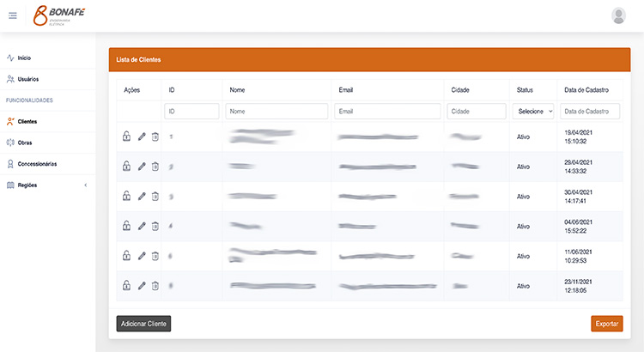Viewport: 644px width, 352px height.
Task: Focus the Cidade filter field
Action: tap(477, 112)
